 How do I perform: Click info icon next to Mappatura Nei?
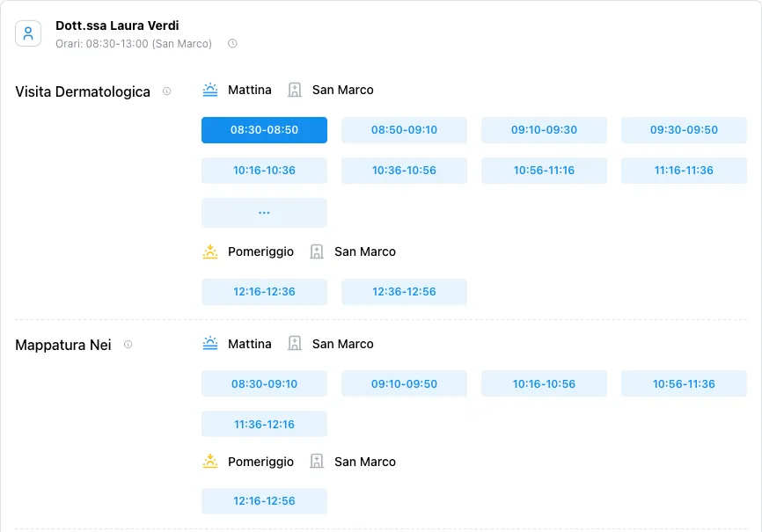(x=128, y=346)
